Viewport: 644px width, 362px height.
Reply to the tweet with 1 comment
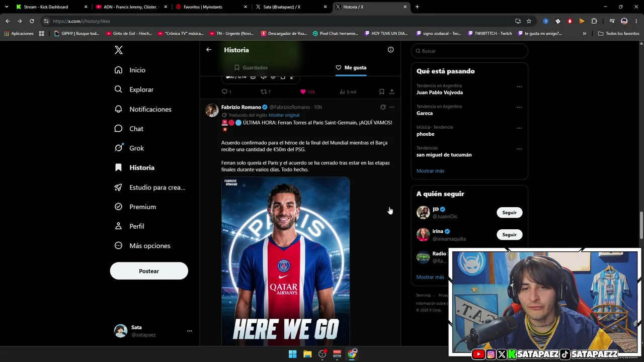click(x=226, y=92)
